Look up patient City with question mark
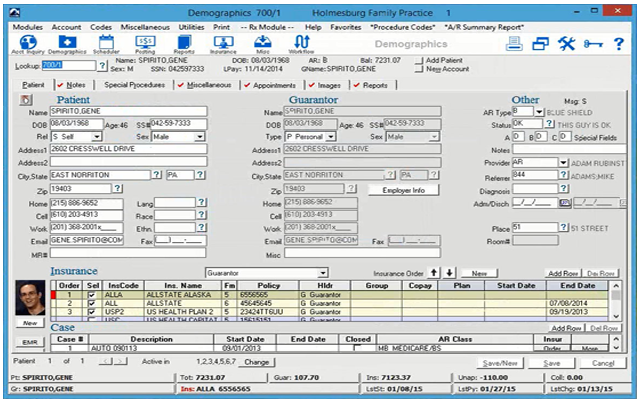639x403 pixels. [157, 175]
